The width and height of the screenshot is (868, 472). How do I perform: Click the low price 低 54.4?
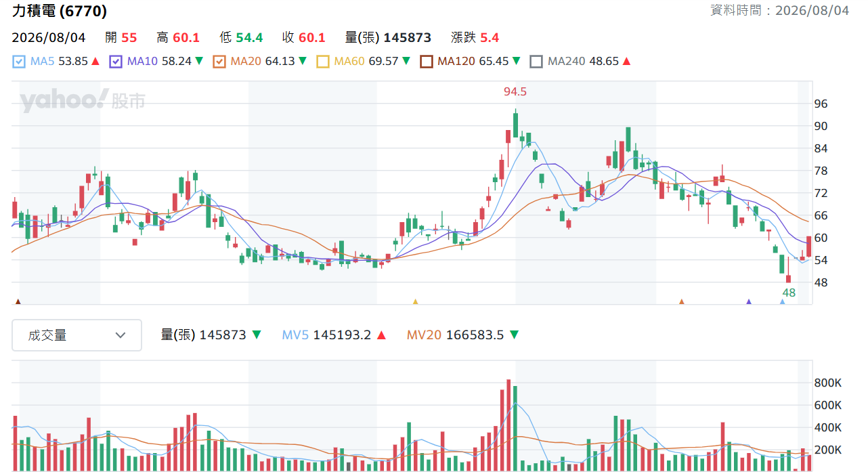[x=241, y=37]
